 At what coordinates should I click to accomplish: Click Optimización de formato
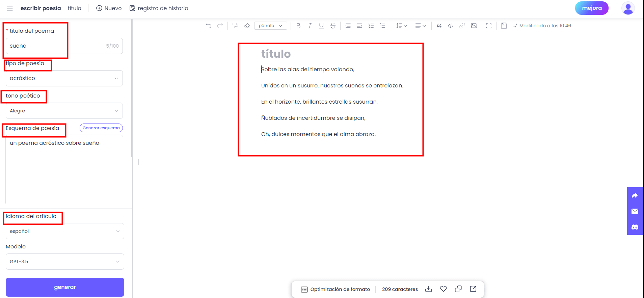336,289
